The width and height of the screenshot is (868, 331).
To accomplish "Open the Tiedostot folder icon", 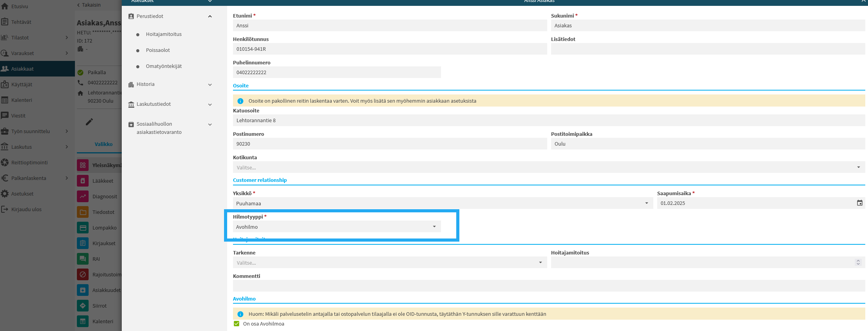I will 83,212.
